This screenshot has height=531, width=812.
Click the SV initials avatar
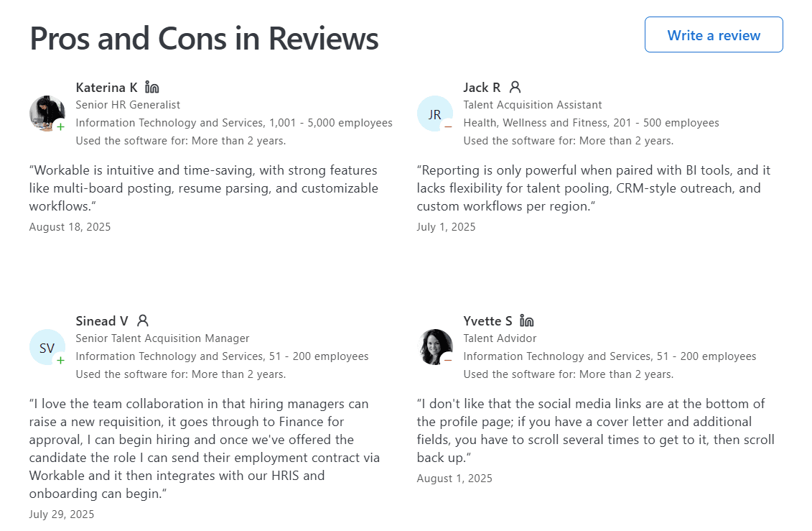47,348
